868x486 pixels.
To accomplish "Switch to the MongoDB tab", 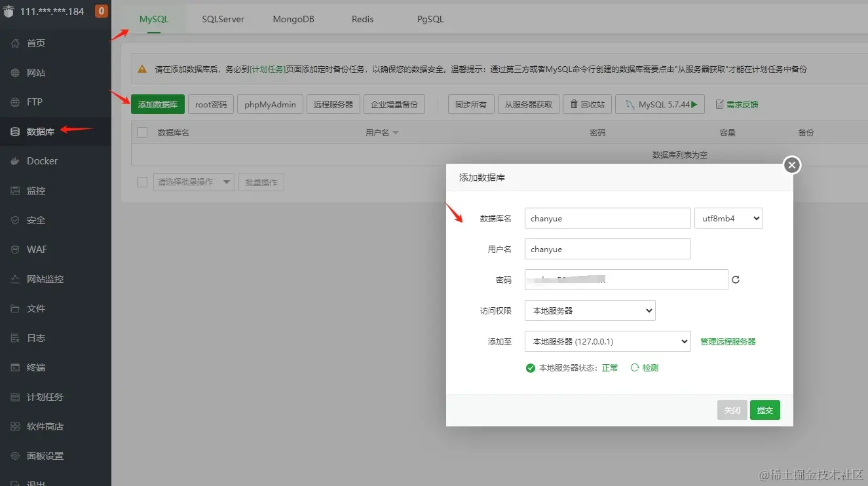I will (x=293, y=19).
